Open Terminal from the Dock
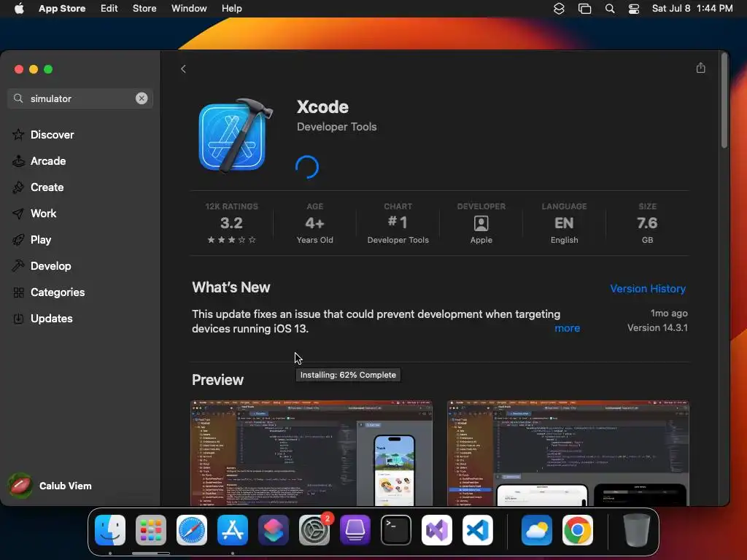Image resolution: width=747 pixels, height=560 pixels. click(396, 530)
